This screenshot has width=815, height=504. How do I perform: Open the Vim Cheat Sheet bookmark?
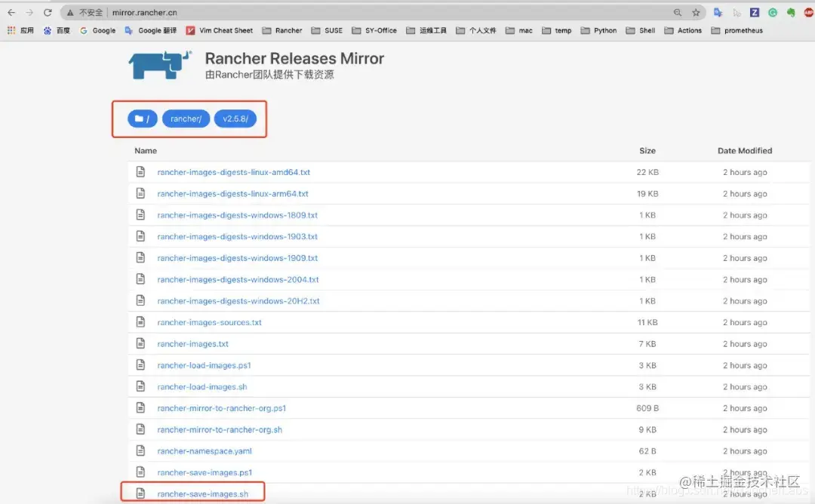click(220, 31)
